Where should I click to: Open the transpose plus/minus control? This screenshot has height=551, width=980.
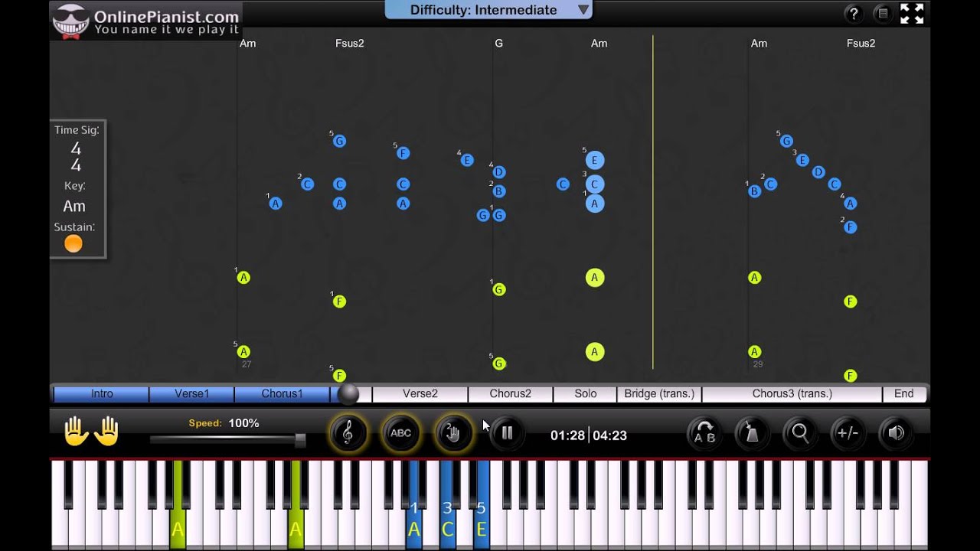coord(848,433)
